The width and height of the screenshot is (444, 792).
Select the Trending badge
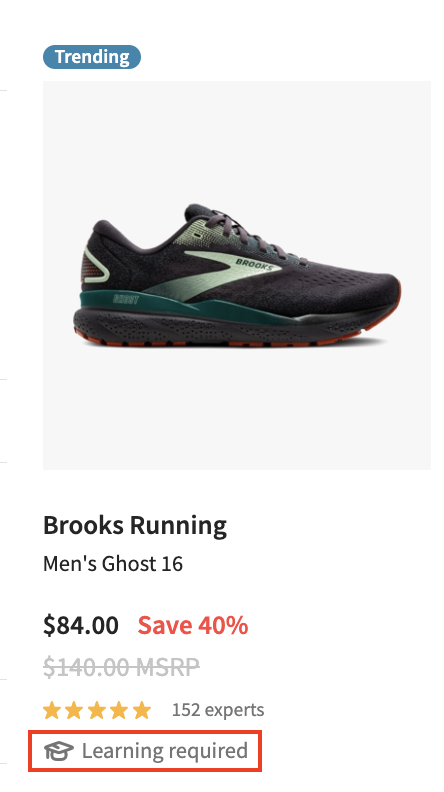pos(92,57)
